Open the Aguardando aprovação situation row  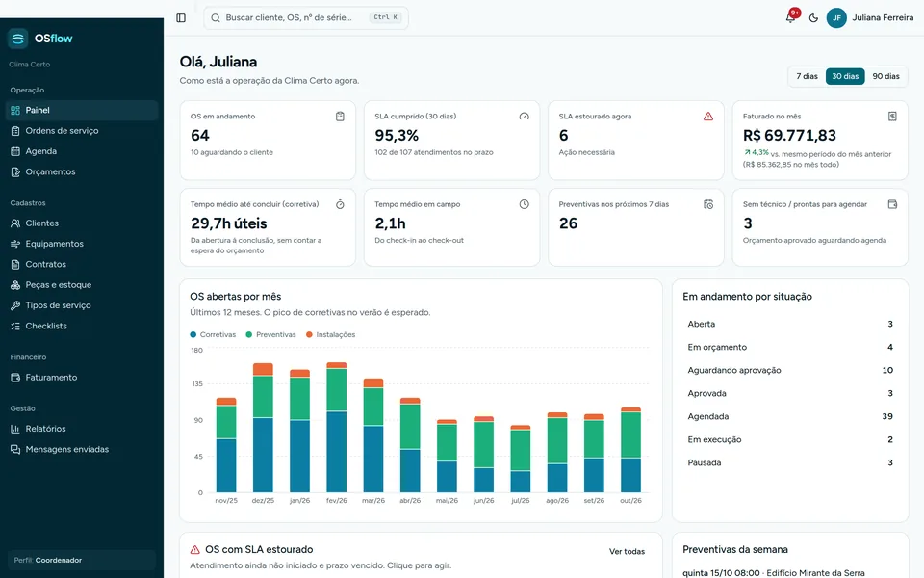pyautogui.click(x=790, y=370)
